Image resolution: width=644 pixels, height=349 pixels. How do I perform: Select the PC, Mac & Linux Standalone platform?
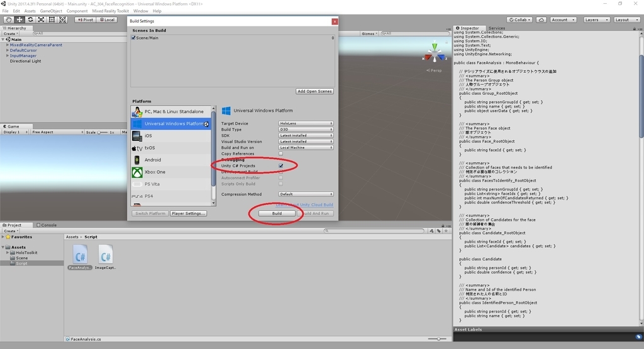pyautogui.click(x=170, y=111)
